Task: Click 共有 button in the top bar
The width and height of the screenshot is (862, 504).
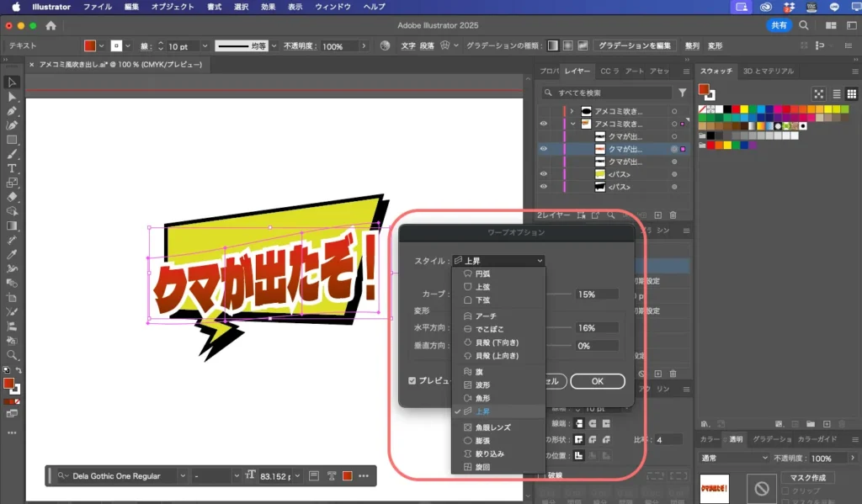Action: click(x=778, y=25)
